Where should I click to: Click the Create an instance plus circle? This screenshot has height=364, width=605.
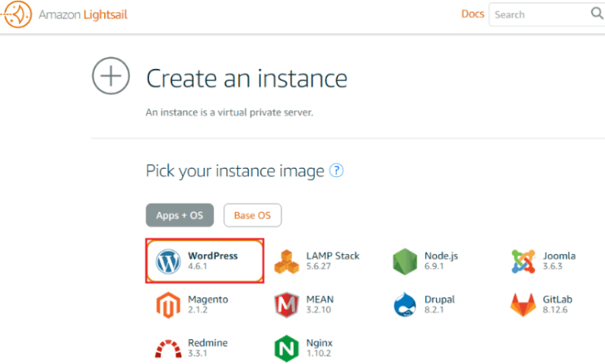pyautogui.click(x=111, y=76)
